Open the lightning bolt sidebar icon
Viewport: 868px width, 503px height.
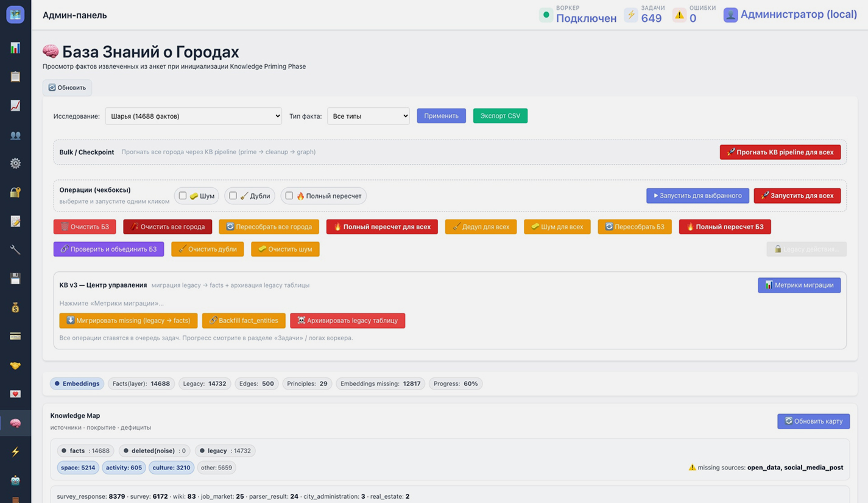[x=15, y=452]
